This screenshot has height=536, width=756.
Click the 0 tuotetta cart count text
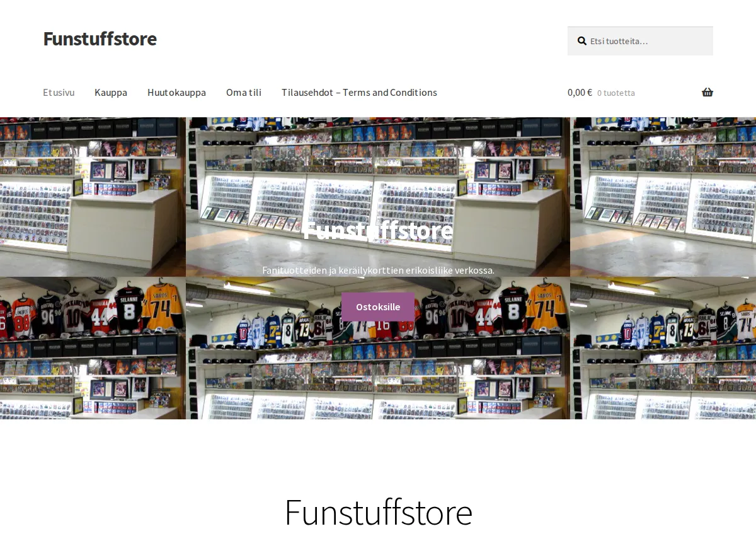click(616, 93)
